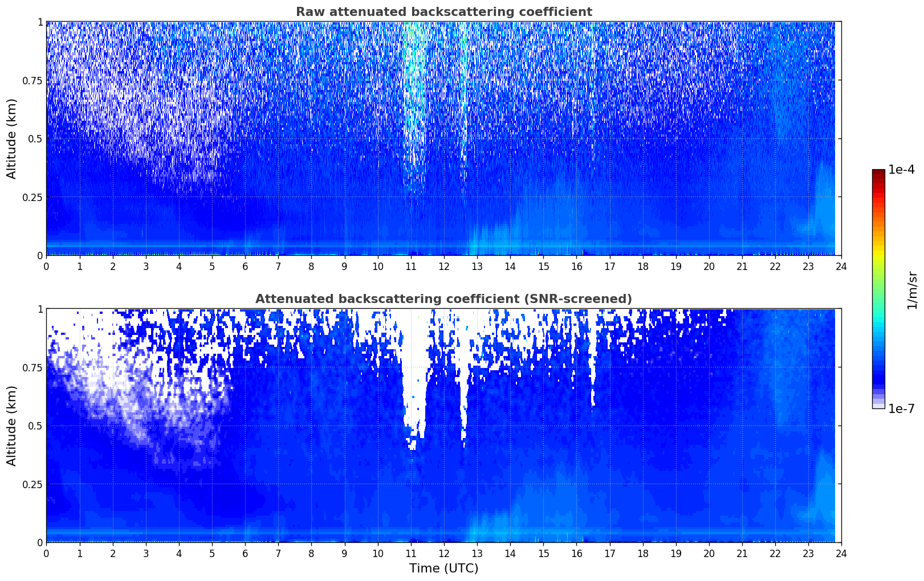Click the '1e-7' colorbar minimum label
Viewport: 924px width, 581px height.
[901, 409]
